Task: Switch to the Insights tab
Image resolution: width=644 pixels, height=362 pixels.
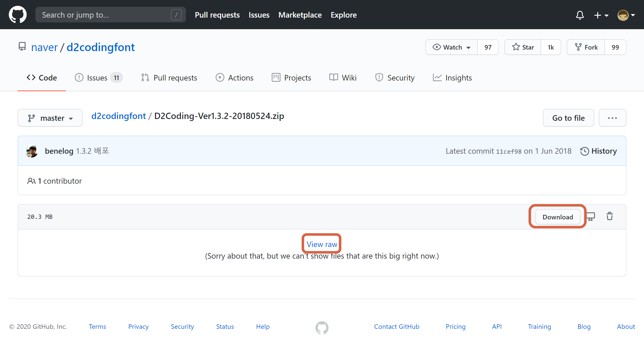Action: pos(452,78)
